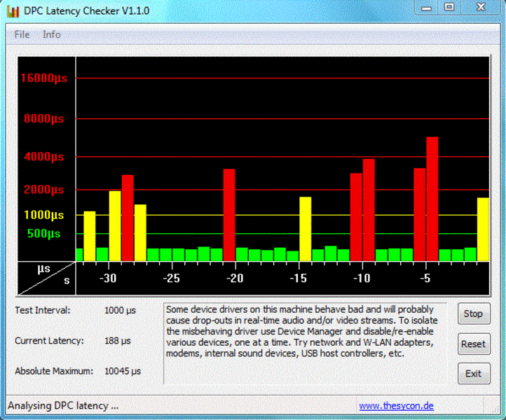Click the -10 time axis label
Image resolution: width=506 pixels, height=420 pixels.
362,278
